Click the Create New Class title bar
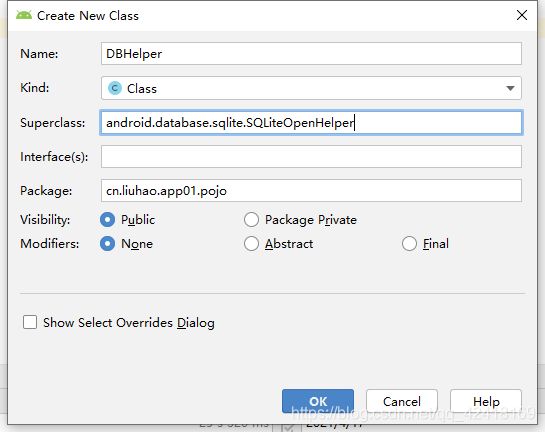The height and width of the screenshot is (432, 545). click(272, 15)
